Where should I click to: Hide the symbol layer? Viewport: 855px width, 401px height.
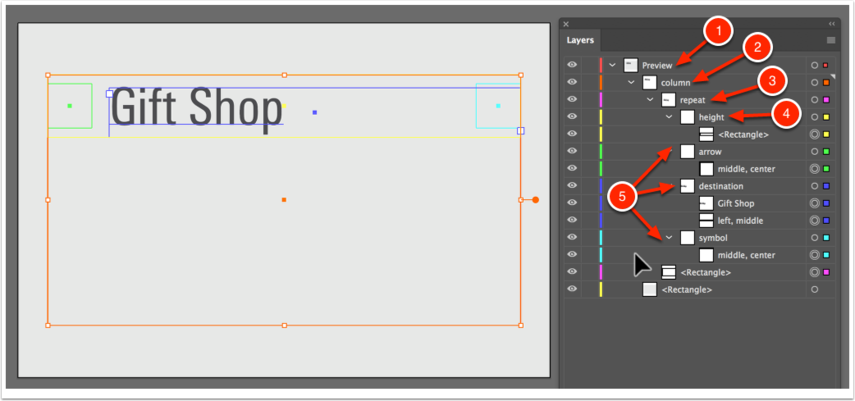point(571,238)
